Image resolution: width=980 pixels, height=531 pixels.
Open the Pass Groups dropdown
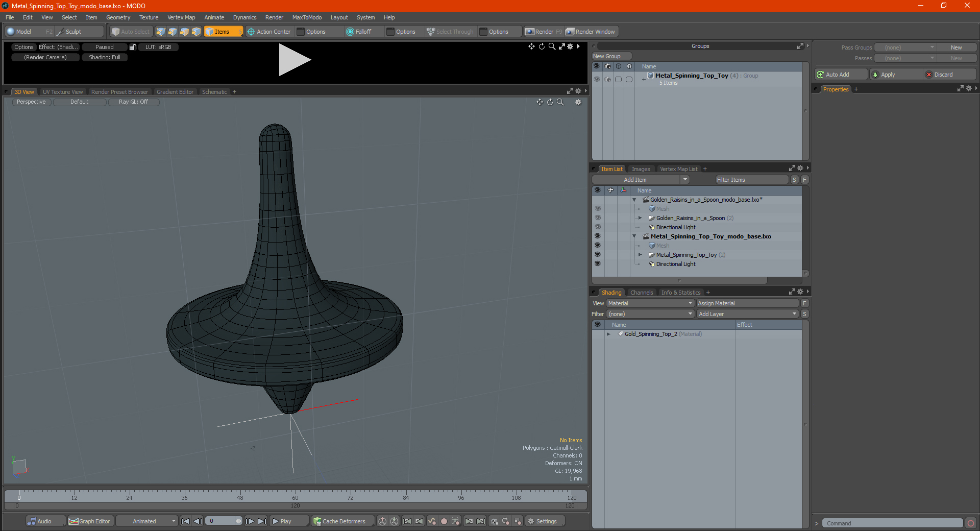click(x=905, y=47)
